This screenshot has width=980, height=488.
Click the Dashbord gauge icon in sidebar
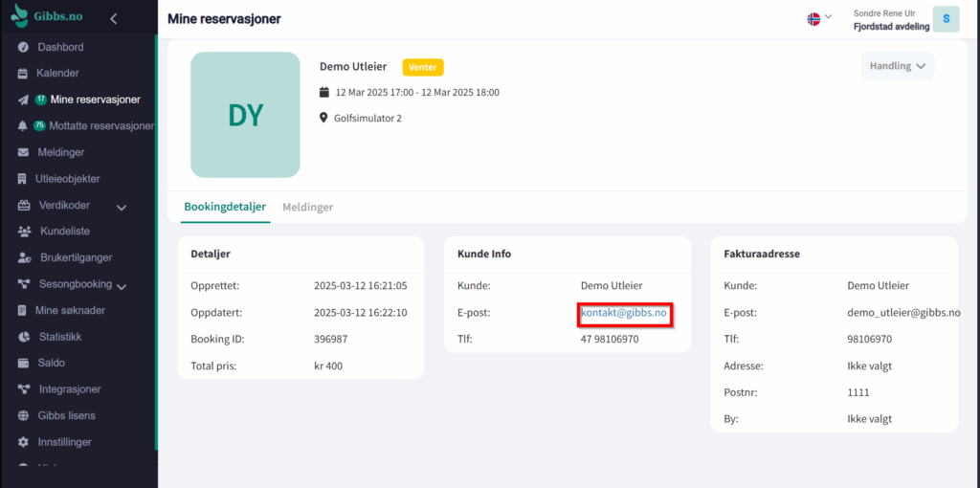pyautogui.click(x=23, y=47)
